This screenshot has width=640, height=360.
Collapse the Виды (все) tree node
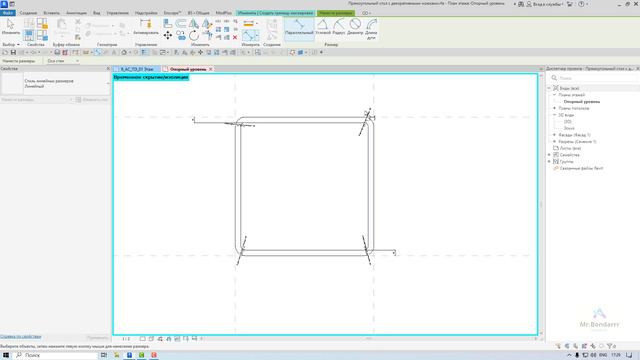(549, 88)
